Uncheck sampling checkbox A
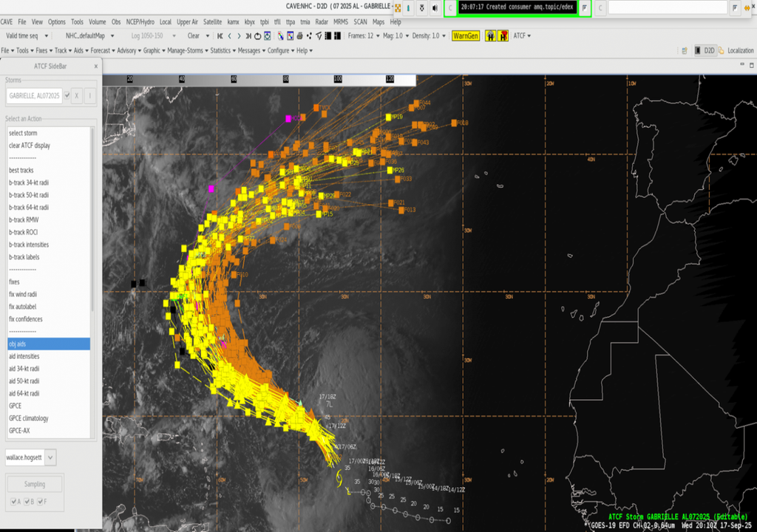 pyautogui.click(x=13, y=502)
